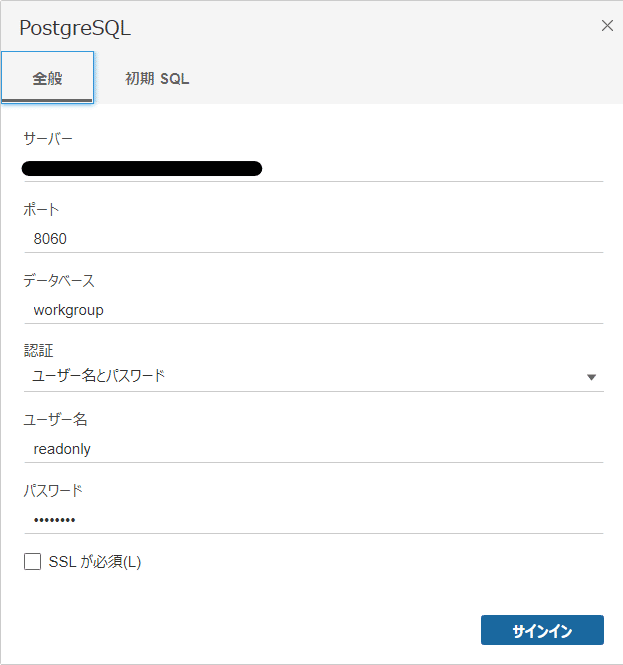Click the データベース field label
This screenshot has width=623, height=665.
(x=59, y=280)
